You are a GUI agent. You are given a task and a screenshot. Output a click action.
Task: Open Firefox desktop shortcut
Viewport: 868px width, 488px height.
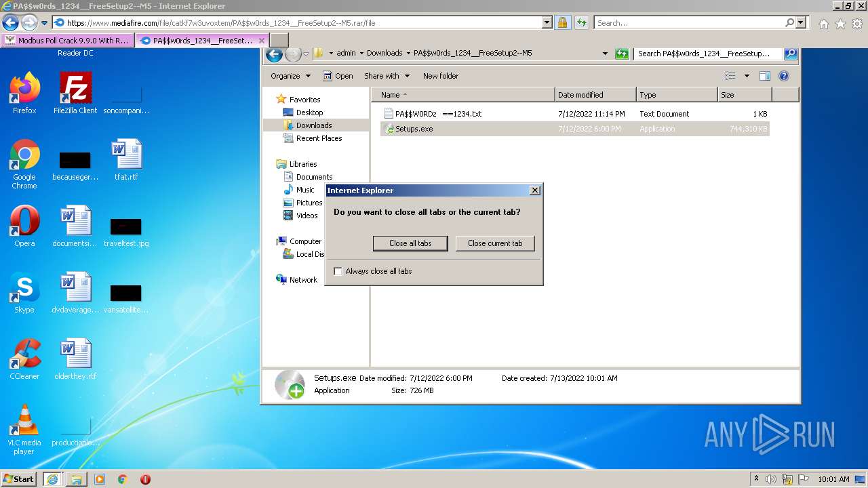(24, 94)
